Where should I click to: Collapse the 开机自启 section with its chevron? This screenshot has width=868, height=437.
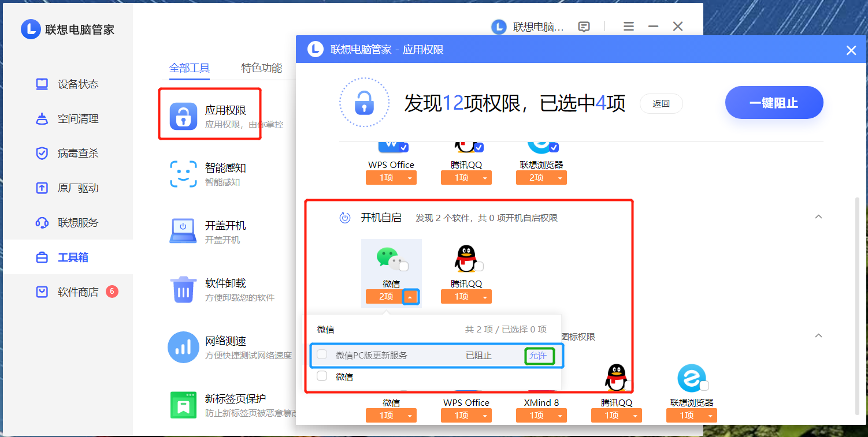[x=818, y=217]
